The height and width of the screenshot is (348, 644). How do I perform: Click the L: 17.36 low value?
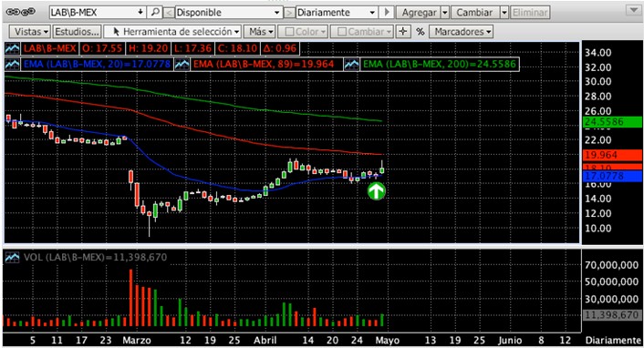(x=192, y=48)
